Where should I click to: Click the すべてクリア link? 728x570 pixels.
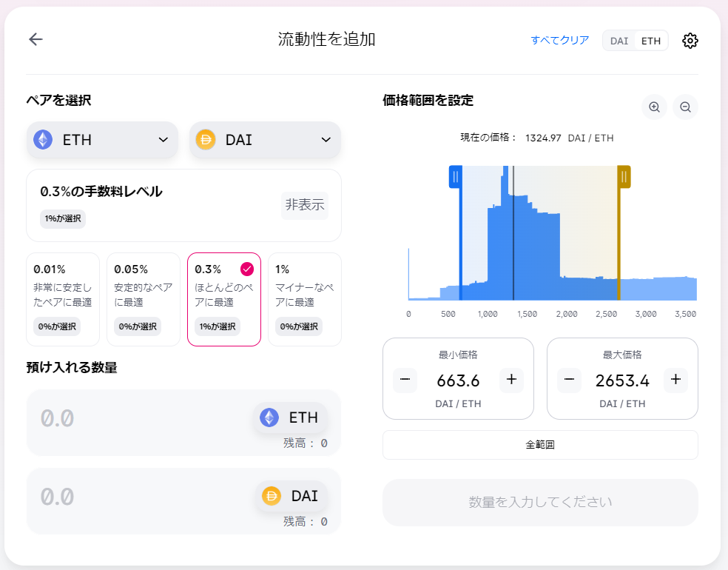pos(559,40)
